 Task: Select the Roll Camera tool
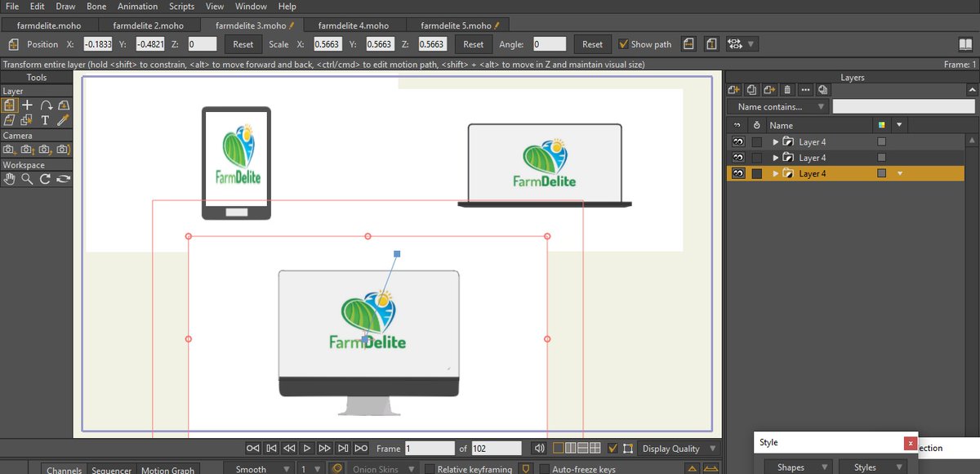45,150
